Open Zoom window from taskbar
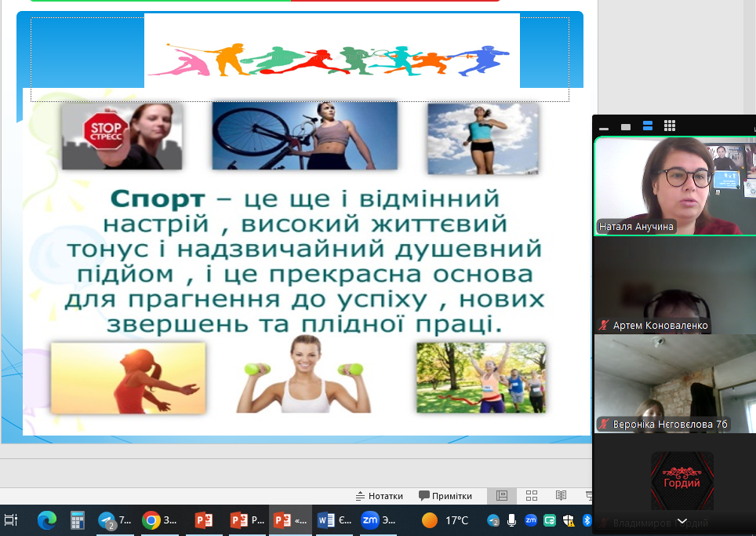Viewport: 756px width, 536px height. (378, 520)
